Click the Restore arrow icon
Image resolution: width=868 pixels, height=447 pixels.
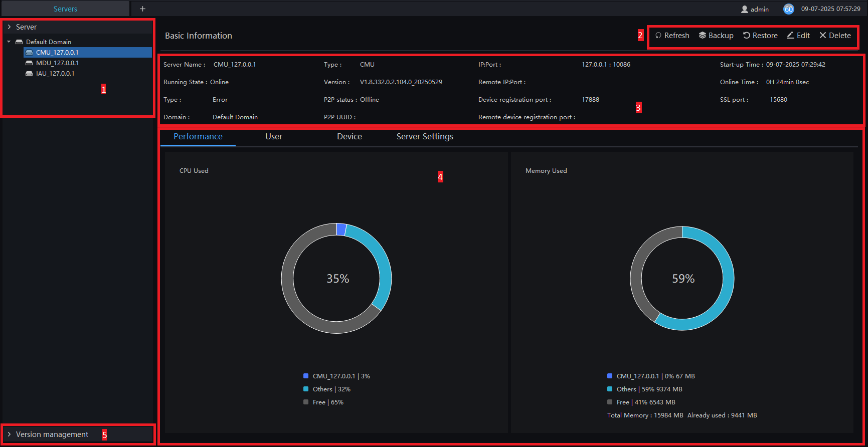(x=747, y=36)
